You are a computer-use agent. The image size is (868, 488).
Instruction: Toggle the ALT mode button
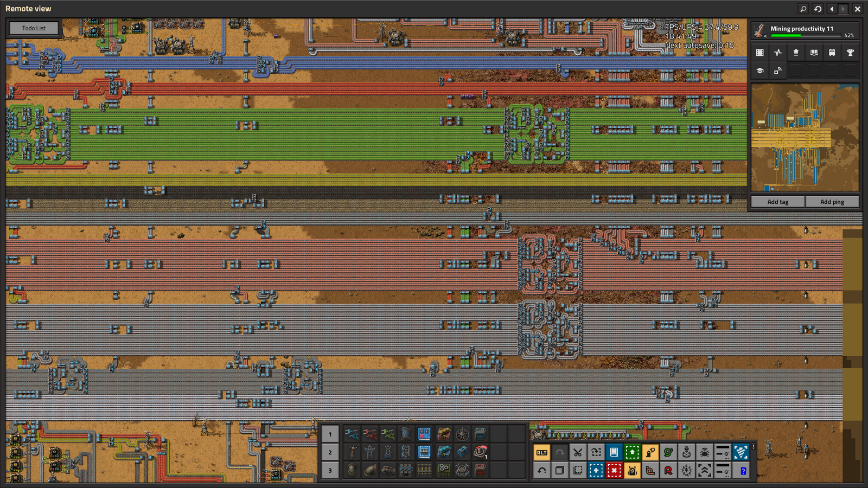point(541,452)
